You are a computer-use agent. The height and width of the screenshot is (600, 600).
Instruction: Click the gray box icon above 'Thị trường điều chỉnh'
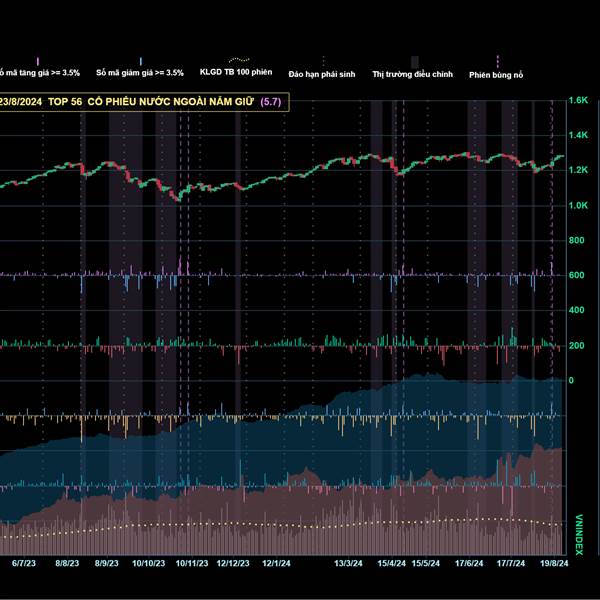click(415, 61)
